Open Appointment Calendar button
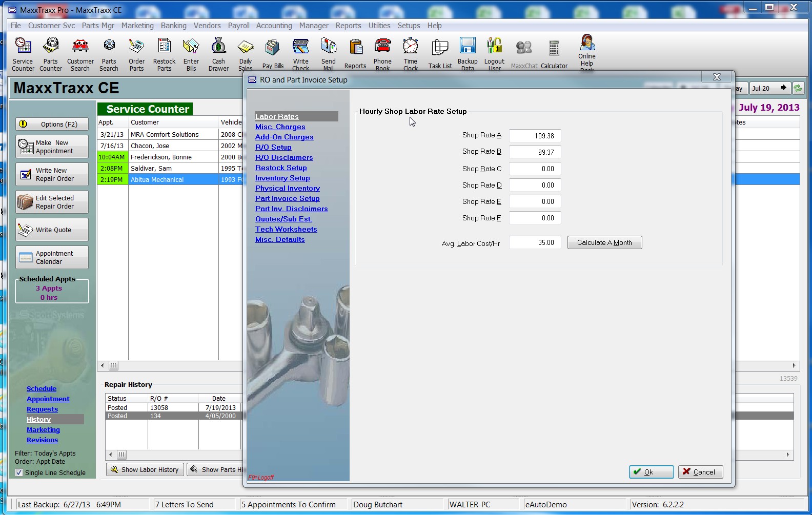 52,257
